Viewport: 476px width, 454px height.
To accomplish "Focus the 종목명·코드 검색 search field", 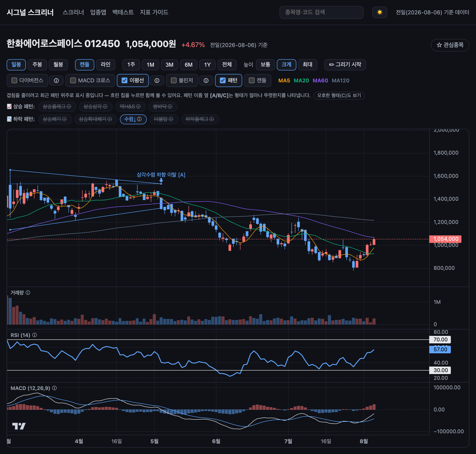I will (x=321, y=12).
